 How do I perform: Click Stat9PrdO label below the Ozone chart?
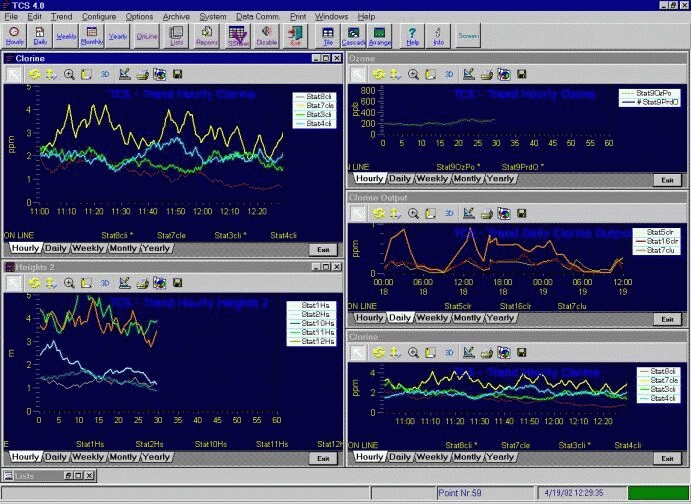point(522,167)
